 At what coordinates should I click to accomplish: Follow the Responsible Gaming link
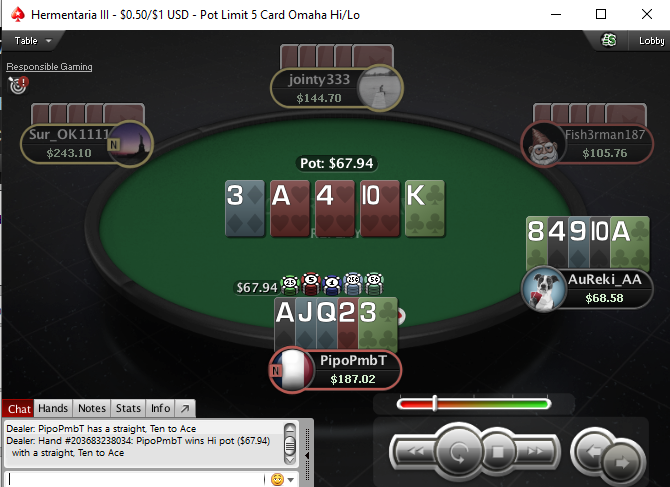pos(49,67)
